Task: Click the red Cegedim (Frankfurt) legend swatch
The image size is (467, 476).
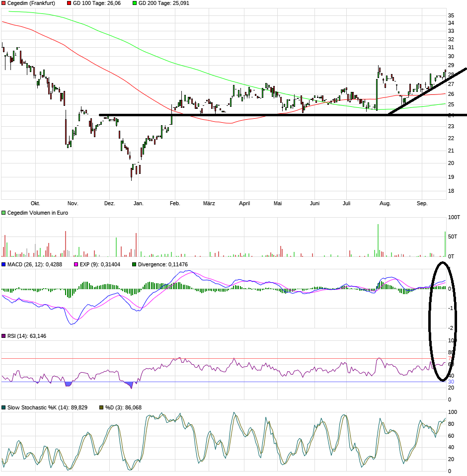Action: tap(3, 3)
